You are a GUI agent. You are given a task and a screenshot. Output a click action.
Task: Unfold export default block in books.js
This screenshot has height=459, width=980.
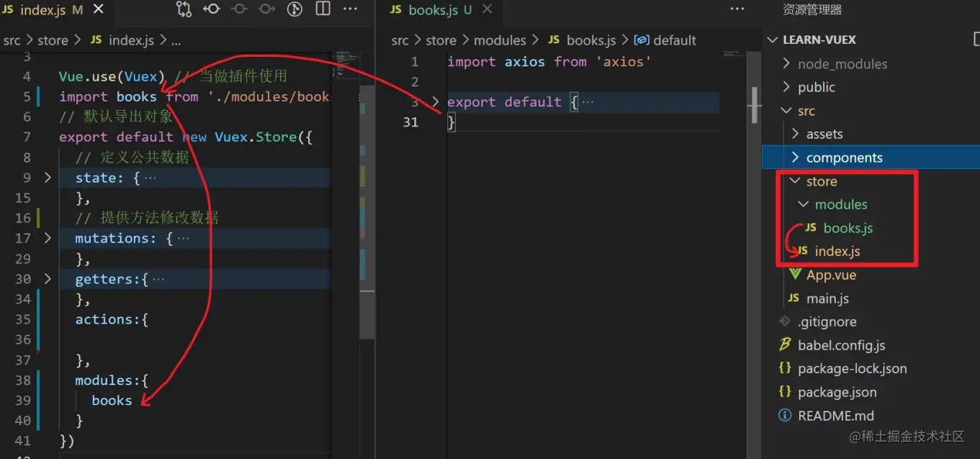coord(435,101)
